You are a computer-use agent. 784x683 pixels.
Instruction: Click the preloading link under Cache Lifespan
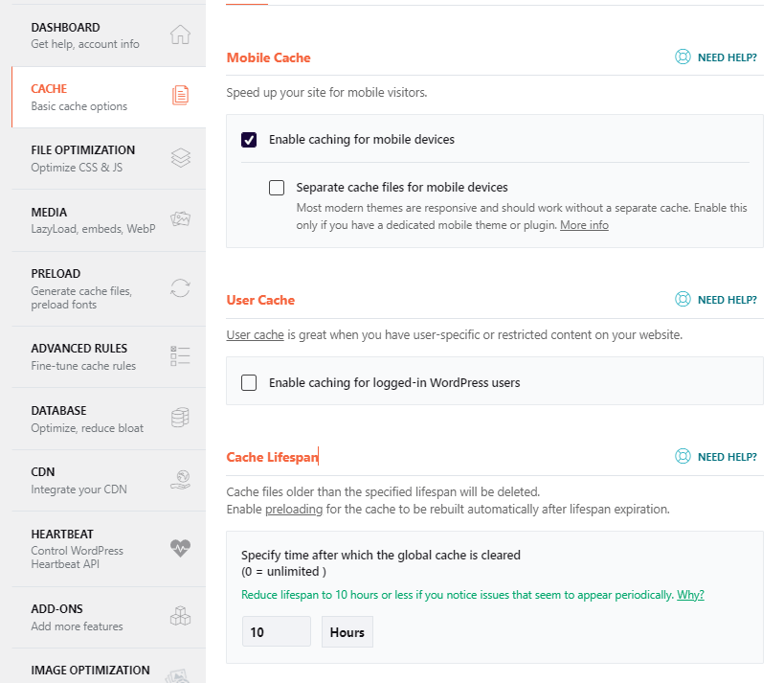pos(293,509)
